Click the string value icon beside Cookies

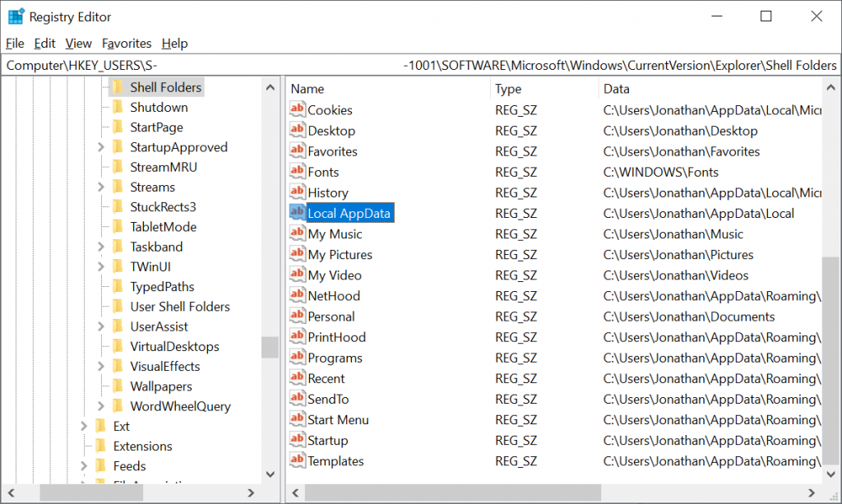(297, 109)
